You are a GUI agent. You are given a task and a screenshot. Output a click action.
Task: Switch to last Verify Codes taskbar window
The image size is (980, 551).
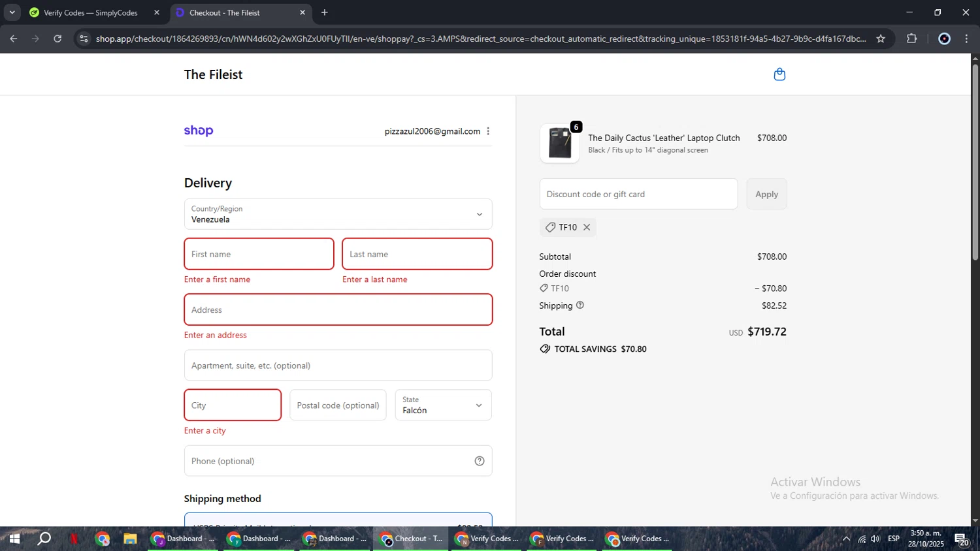(x=638, y=539)
